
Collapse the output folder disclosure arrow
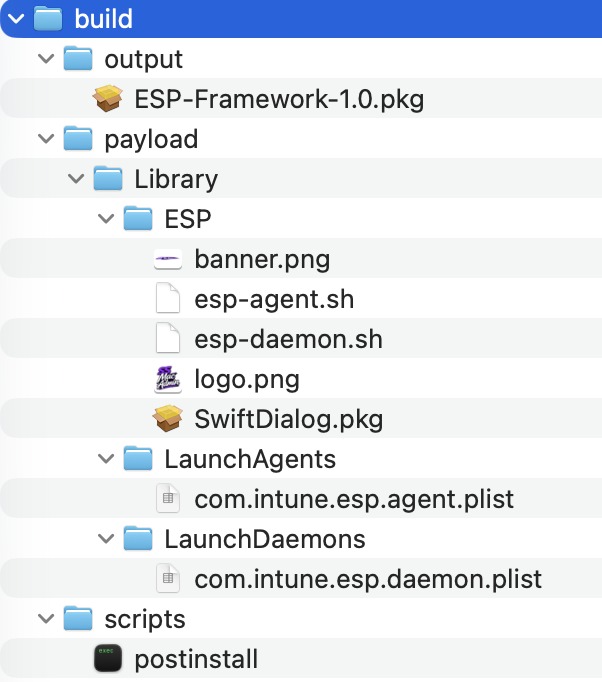(44, 60)
